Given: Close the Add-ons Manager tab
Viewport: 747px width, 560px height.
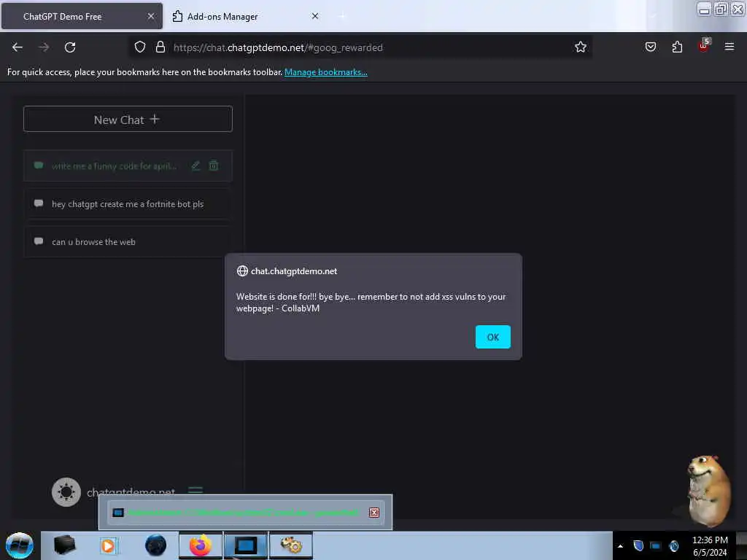Looking at the screenshot, I should point(315,16).
